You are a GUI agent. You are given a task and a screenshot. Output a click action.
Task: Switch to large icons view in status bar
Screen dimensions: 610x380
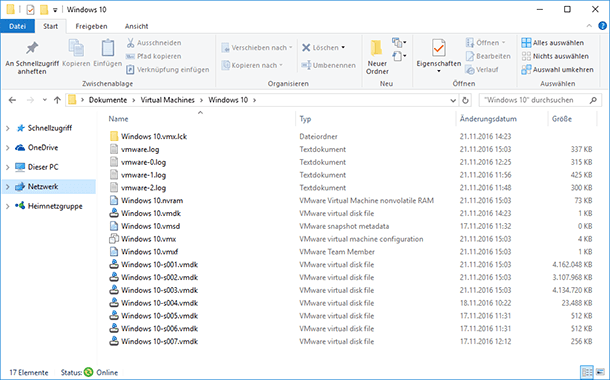(x=600, y=372)
